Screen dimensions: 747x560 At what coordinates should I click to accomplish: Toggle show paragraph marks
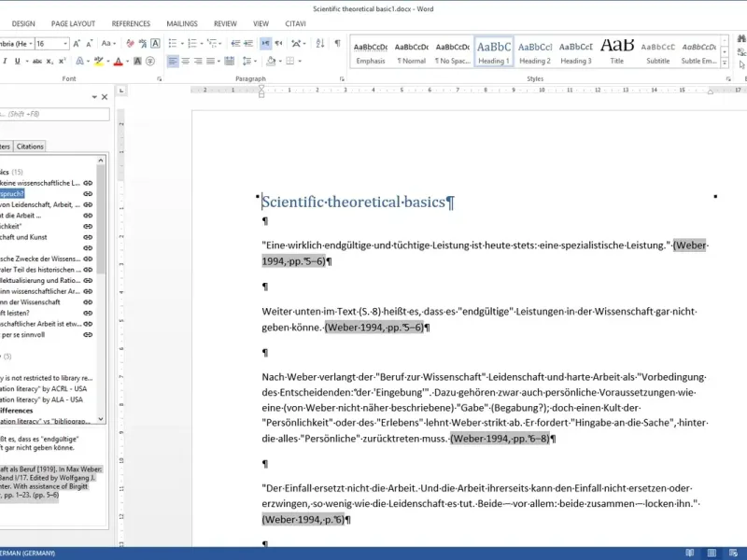337,44
